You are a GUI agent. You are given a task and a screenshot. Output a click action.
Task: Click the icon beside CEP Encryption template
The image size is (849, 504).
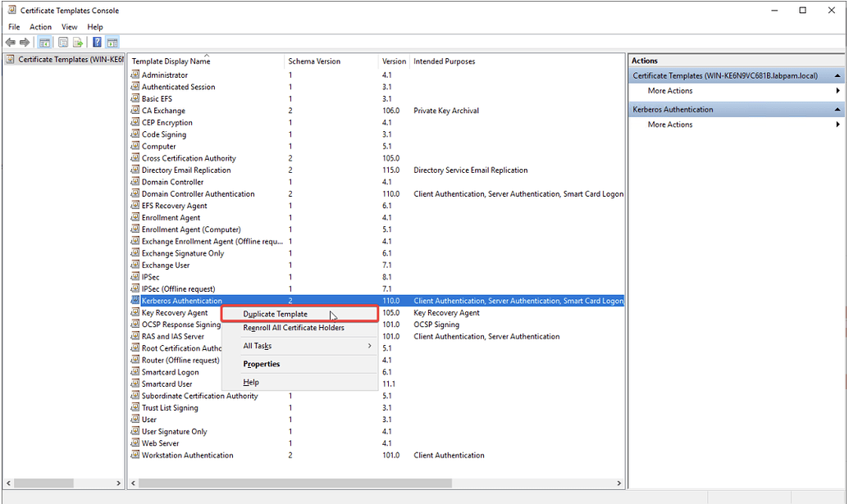135,122
